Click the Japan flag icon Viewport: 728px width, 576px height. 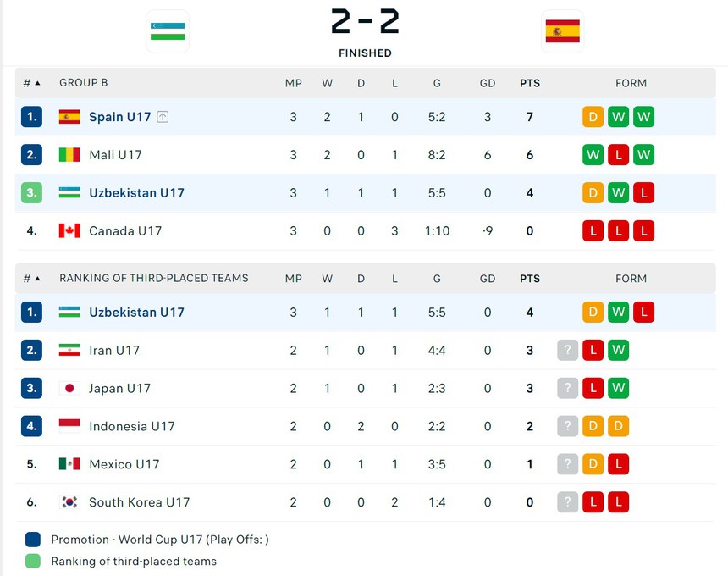point(69,389)
